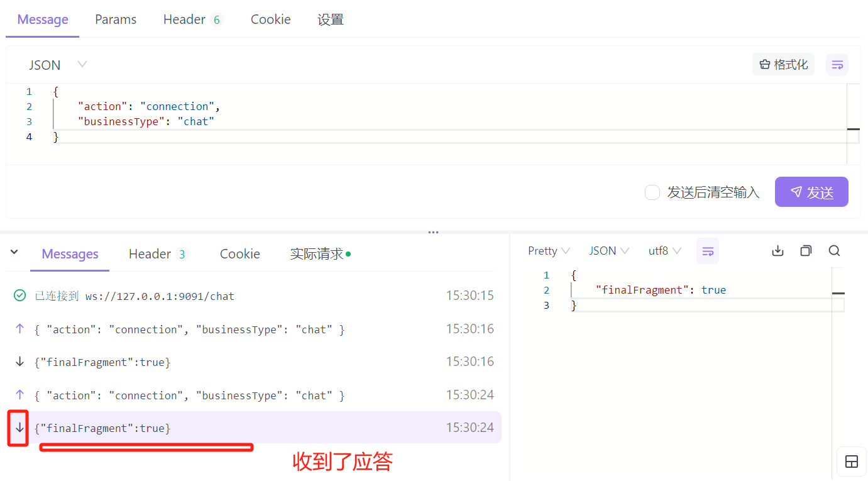Click the panel divider handle dots

coord(434,232)
